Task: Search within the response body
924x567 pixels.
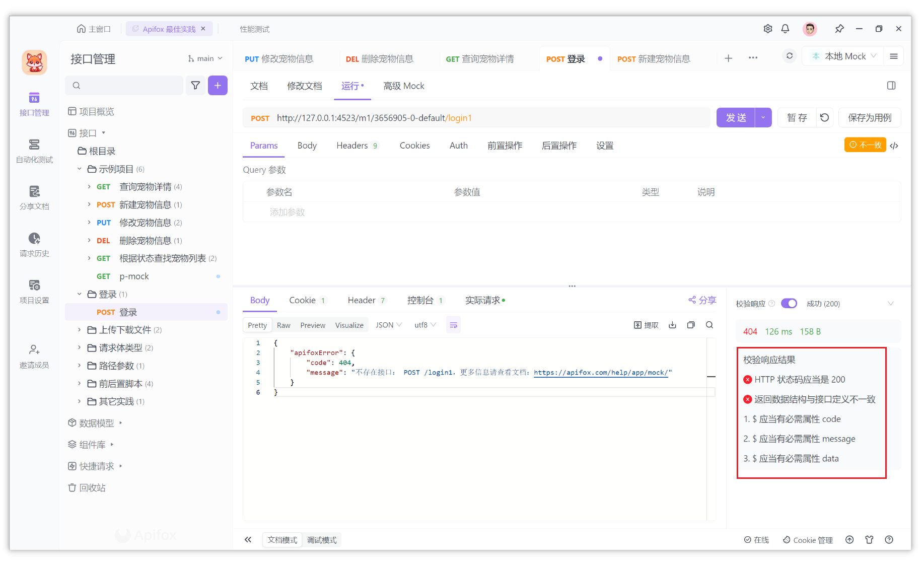Action: (x=709, y=325)
